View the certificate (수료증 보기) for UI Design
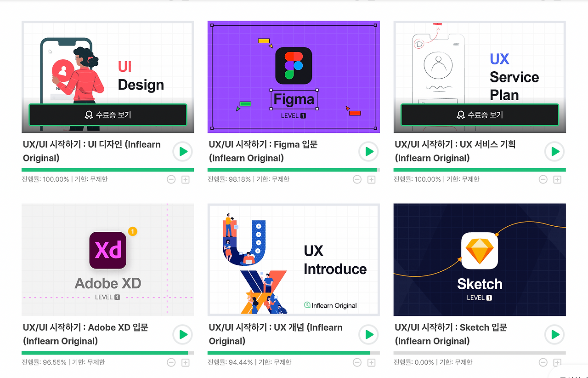This screenshot has height=378, width=588. [108, 115]
